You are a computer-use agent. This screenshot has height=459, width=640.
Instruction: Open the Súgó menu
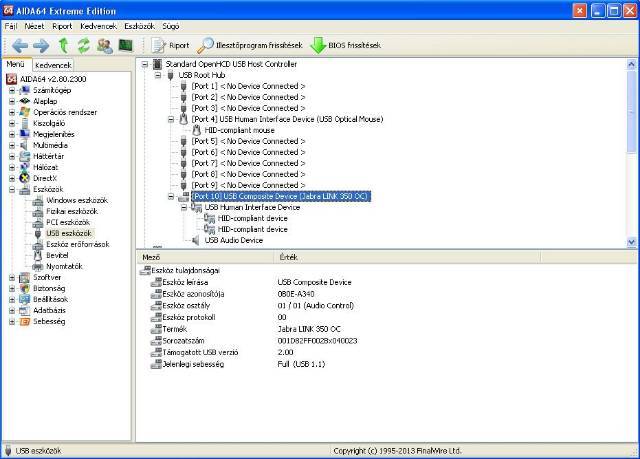(x=174, y=25)
